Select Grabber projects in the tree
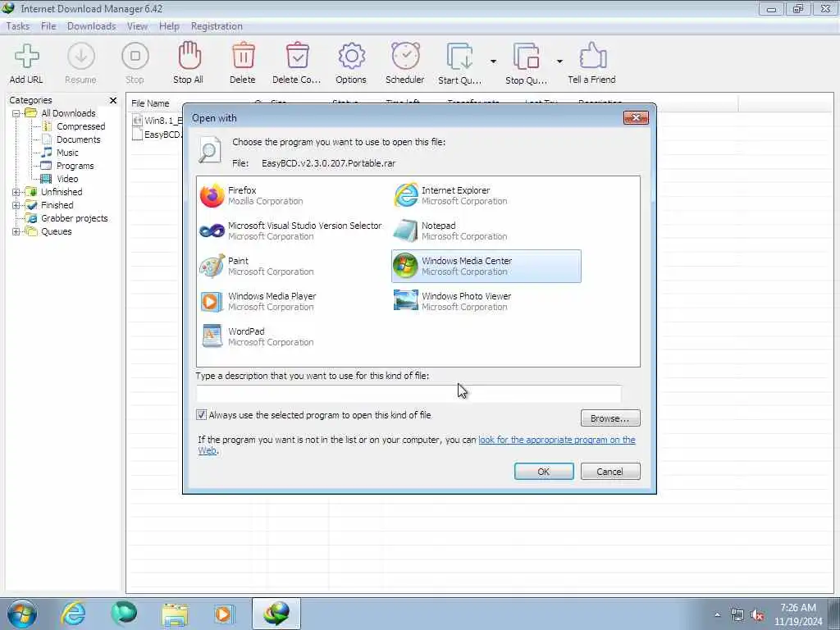This screenshot has width=840, height=630. coord(74,218)
